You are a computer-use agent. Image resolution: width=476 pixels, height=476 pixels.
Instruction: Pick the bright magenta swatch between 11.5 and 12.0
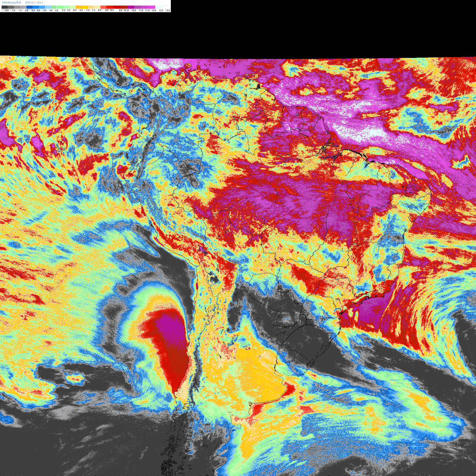[152, 7]
